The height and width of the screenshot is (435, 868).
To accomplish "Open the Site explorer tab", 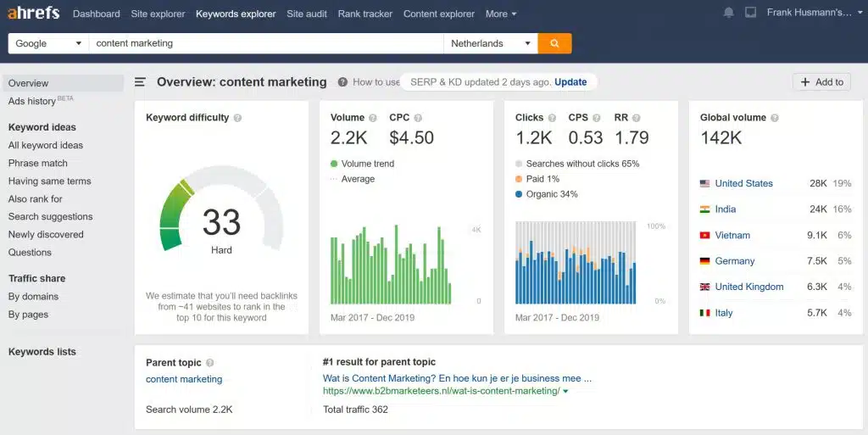I will [158, 14].
